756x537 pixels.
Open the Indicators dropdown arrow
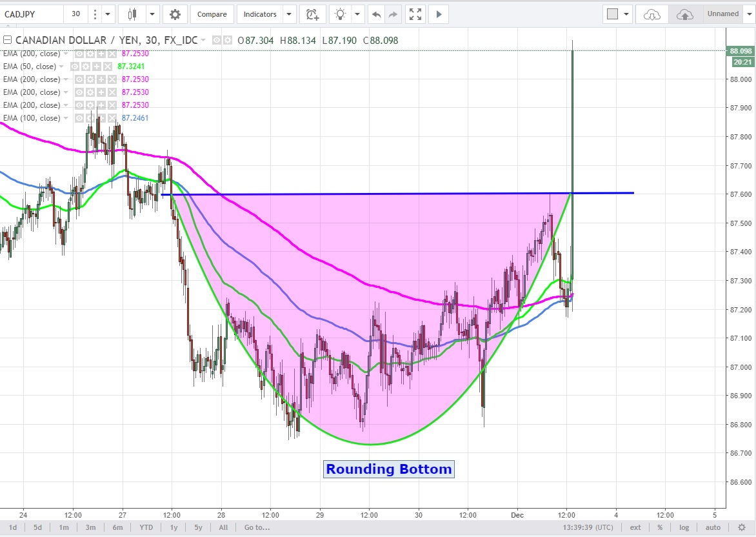tap(289, 14)
